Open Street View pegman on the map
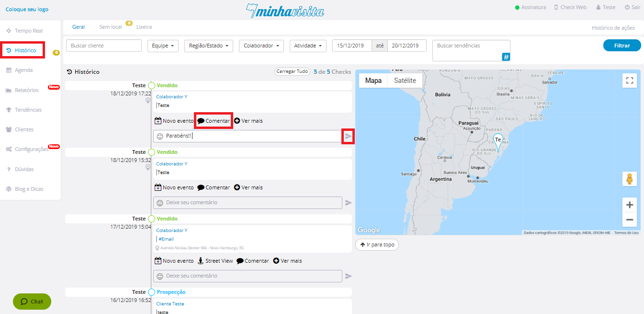The image size is (644, 314). pyautogui.click(x=629, y=179)
